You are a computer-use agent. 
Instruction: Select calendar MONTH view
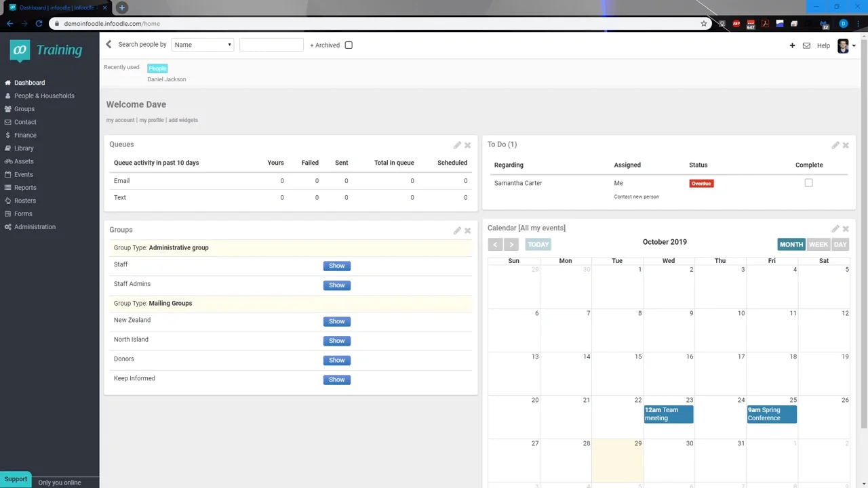(x=791, y=245)
